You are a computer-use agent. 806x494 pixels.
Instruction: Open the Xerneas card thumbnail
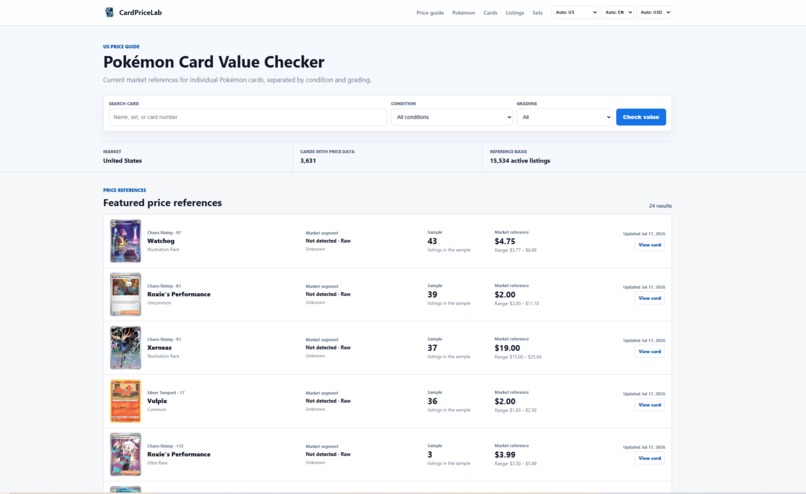125,348
